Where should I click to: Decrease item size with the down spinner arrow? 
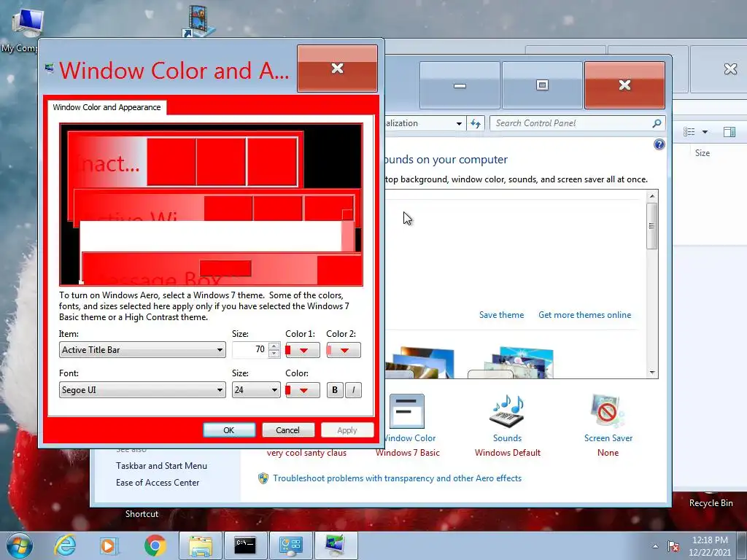tap(274, 354)
